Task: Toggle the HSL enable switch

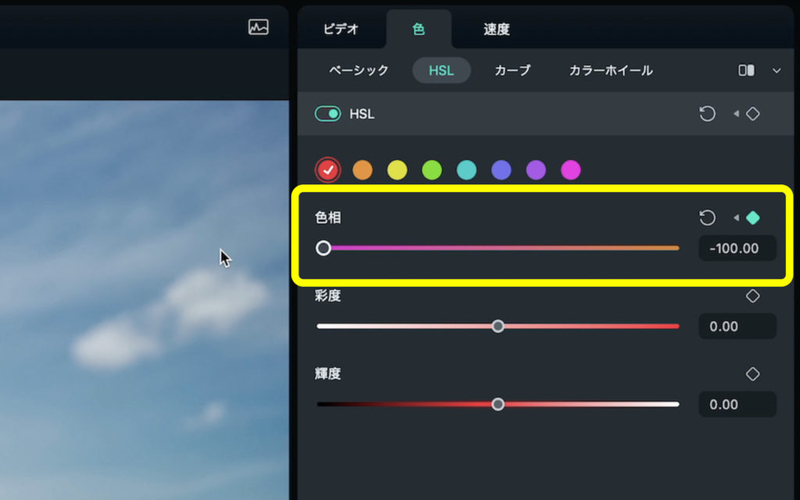Action: pyautogui.click(x=328, y=114)
